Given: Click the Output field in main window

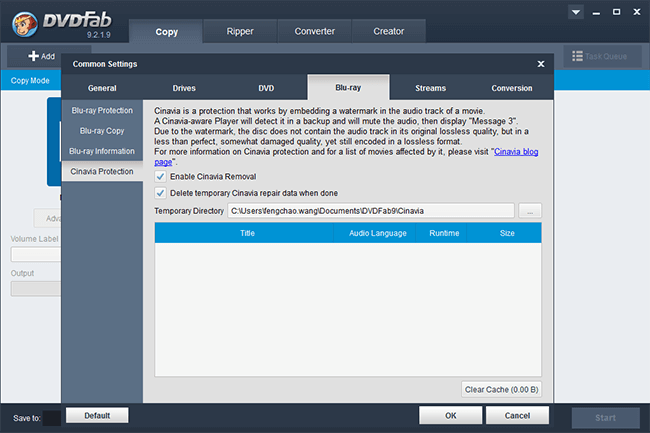Looking at the screenshot, I should click(36, 288).
